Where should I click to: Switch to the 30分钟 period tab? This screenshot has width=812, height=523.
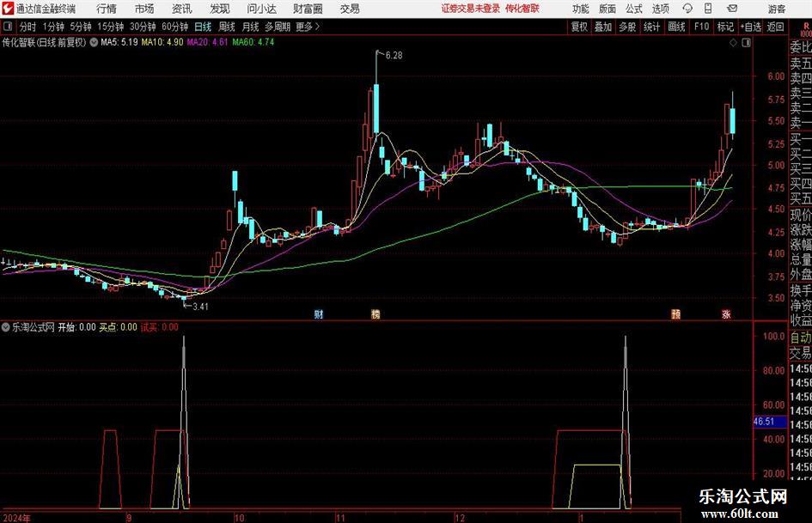[x=143, y=27]
